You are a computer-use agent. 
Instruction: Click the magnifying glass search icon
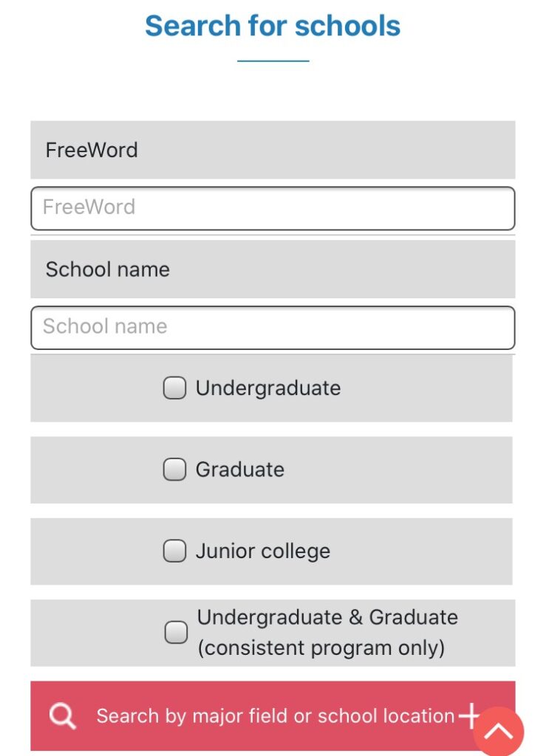pyautogui.click(x=63, y=715)
